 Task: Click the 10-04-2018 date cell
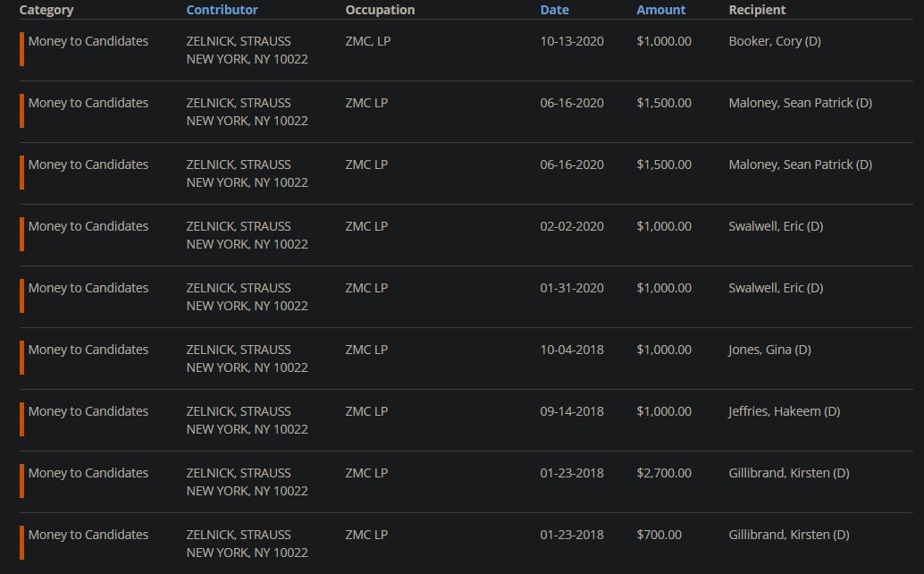[x=571, y=350]
